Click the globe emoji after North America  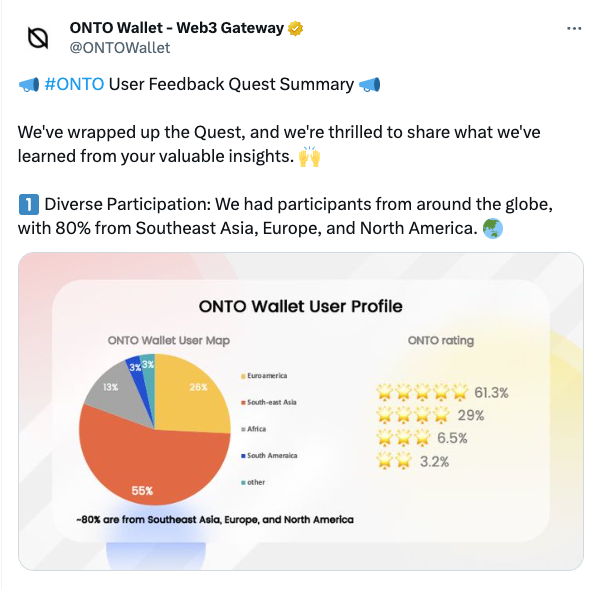[x=493, y=229]
